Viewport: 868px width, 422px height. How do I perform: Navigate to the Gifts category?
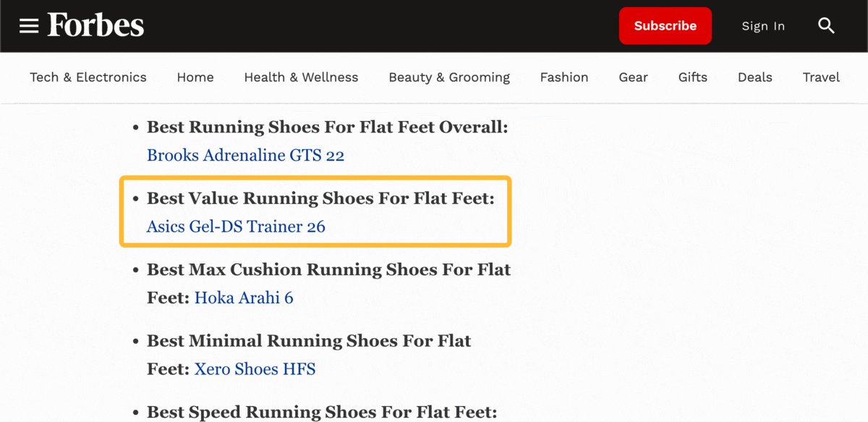[692, 77]
